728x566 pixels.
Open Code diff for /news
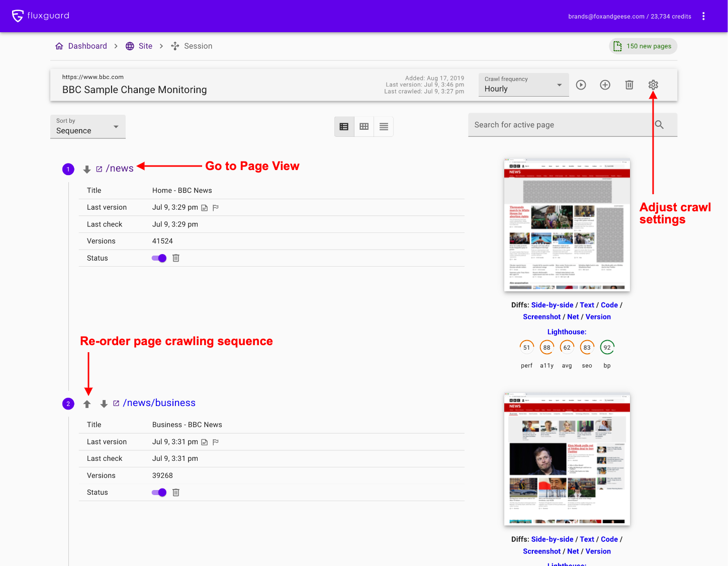click(609, 305)
